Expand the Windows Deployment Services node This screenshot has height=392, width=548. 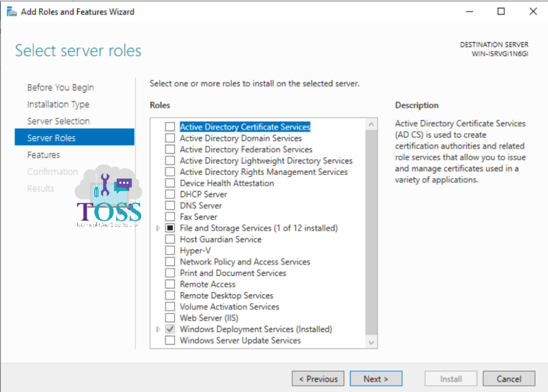click(158, 329)
